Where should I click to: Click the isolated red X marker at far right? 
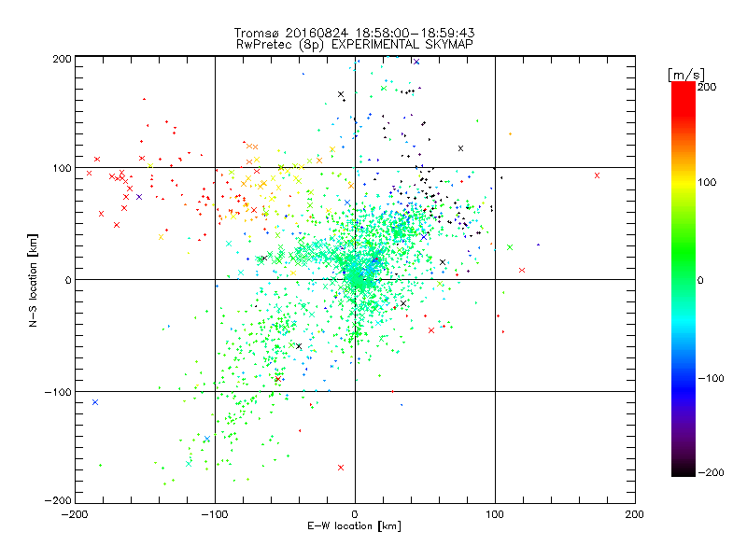(597, 175)
